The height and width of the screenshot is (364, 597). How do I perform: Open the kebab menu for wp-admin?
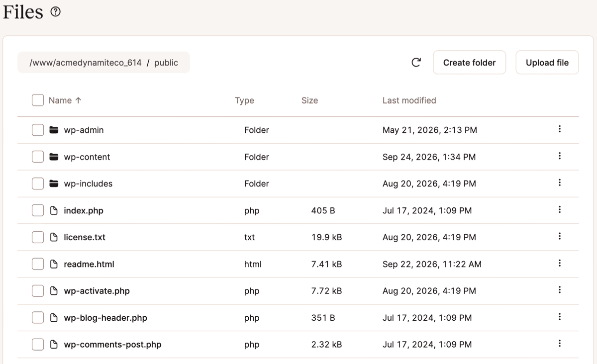click(x=560, y=129)
